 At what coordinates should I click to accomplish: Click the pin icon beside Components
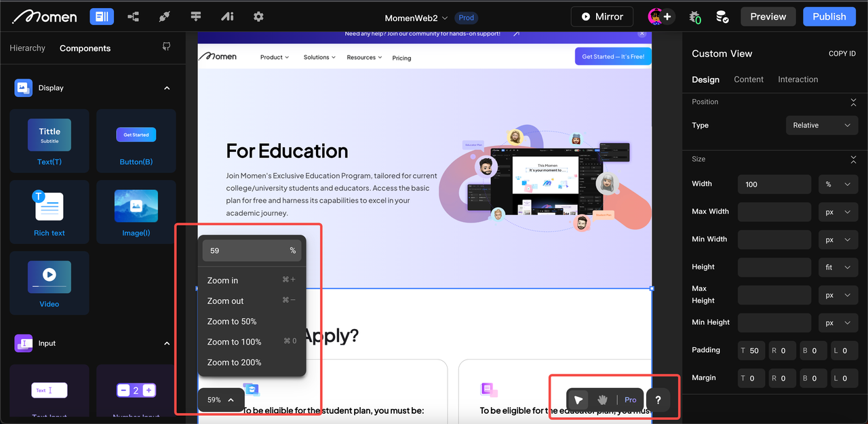[x=167, y=47]
